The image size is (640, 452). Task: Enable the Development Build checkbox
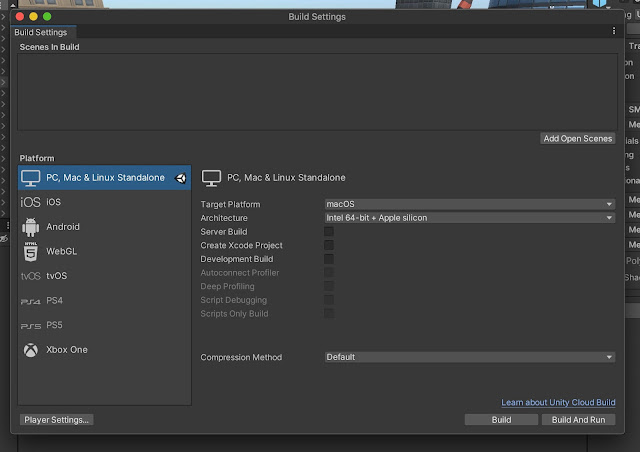tap(329, 259)
